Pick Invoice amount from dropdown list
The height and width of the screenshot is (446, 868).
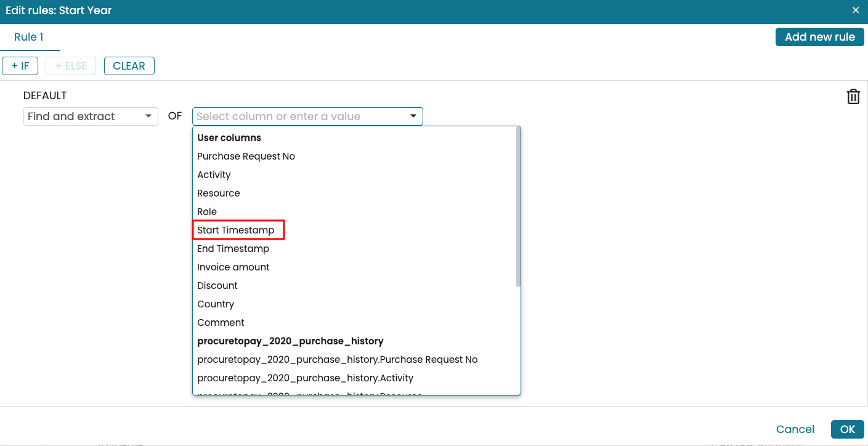(x=233, y=267)
